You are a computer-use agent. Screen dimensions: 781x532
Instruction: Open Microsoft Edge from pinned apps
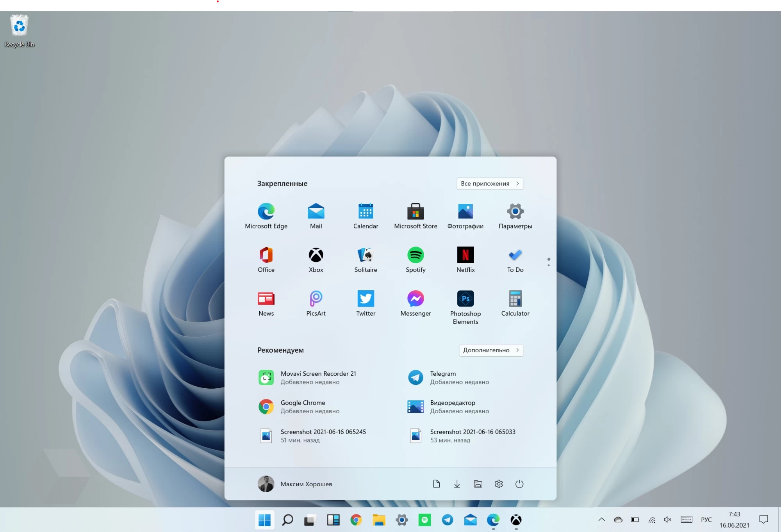[266, 216]
